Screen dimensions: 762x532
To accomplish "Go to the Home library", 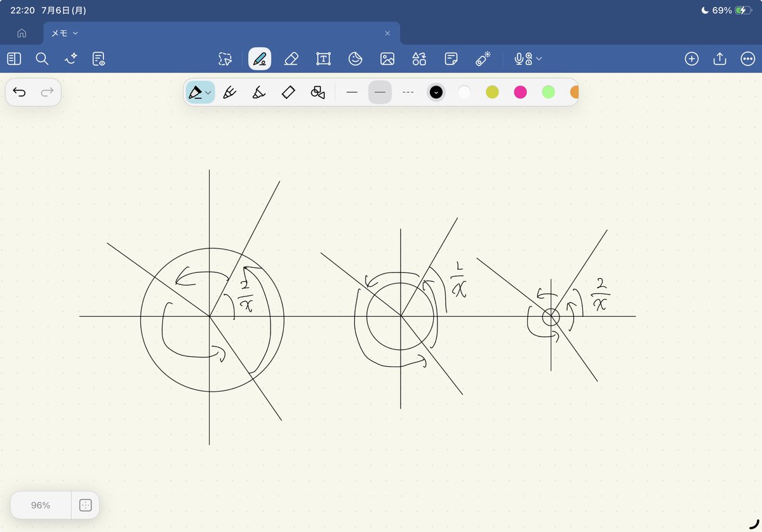I will [22, 33].
